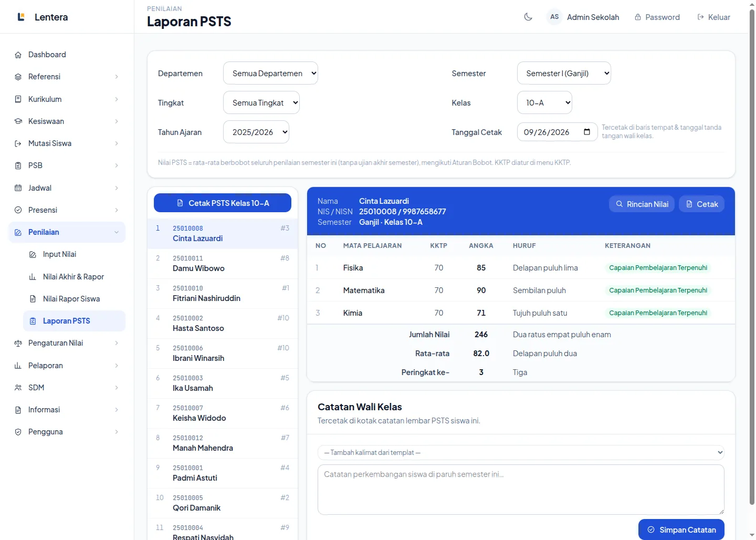Click the Informasi document icon

coord(18,410)
